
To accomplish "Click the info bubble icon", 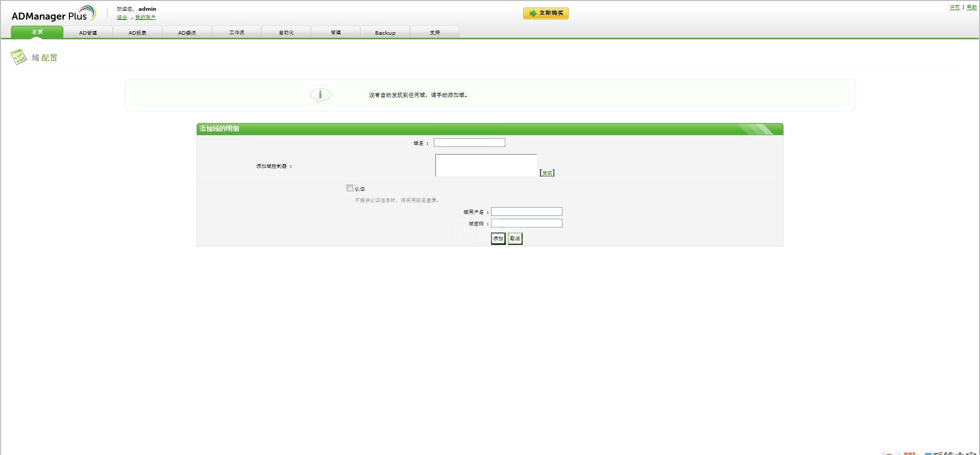I will tap(321, 95).
